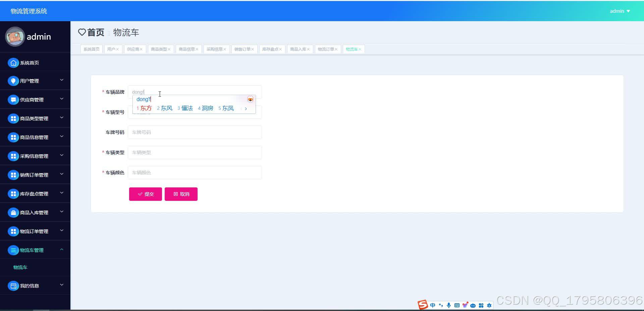Screen dimensions: 644x311
Task: Close the 库存盘点 tab
Action: (x=280, y=49)
